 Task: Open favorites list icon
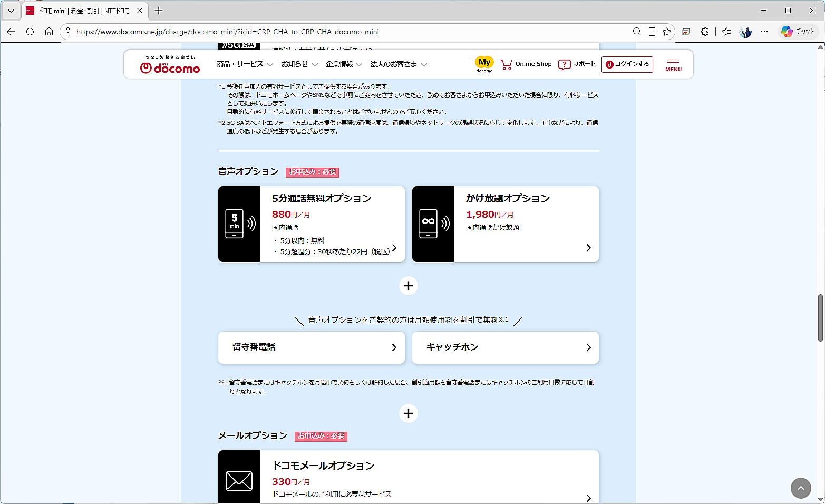click(x=726, y=32)
